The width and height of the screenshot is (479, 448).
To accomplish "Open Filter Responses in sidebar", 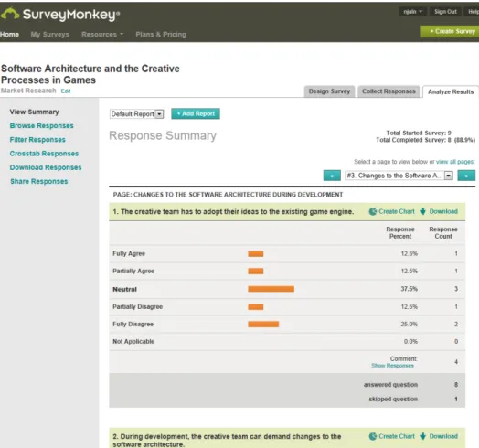I will (x=37, y=140).
